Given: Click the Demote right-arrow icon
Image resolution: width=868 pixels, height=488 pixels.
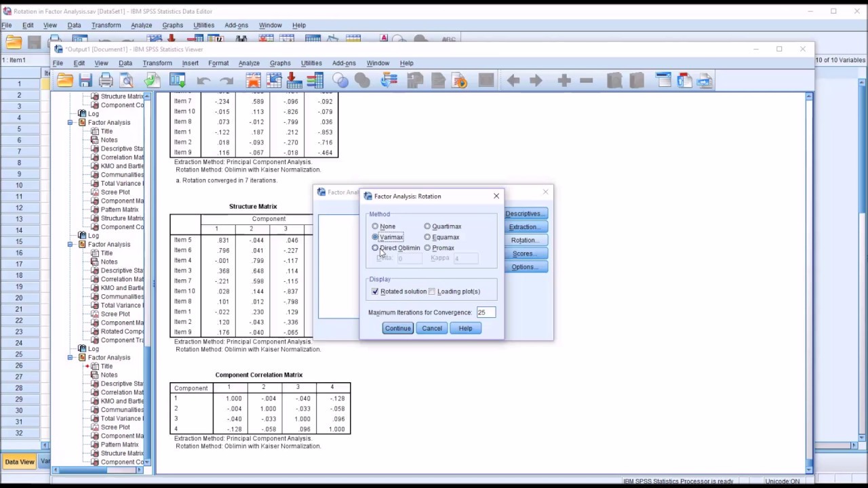Looking at the screenshot, I should 536,81.
